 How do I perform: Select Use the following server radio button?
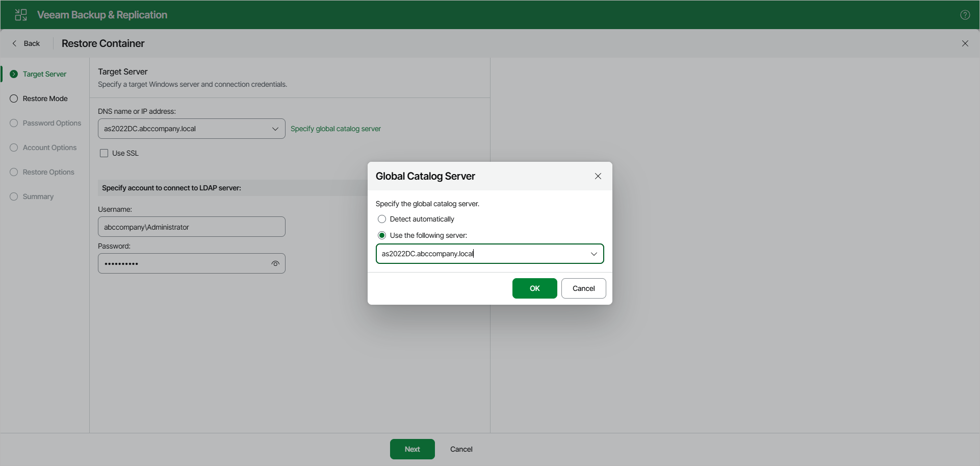pos(382,235)
